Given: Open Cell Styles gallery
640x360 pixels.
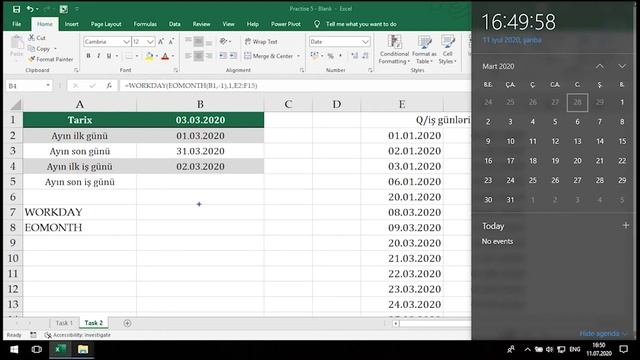Looking at the screenshot, I should [x=447, y=49].
